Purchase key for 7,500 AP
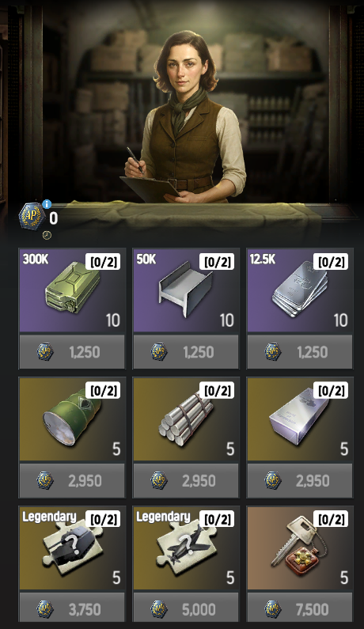Image resolution: width=364 pixels, height=629 pixels. point(300,609)
